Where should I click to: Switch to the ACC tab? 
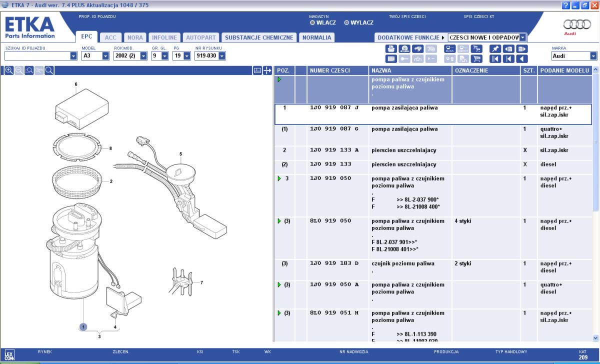point(110,37)
